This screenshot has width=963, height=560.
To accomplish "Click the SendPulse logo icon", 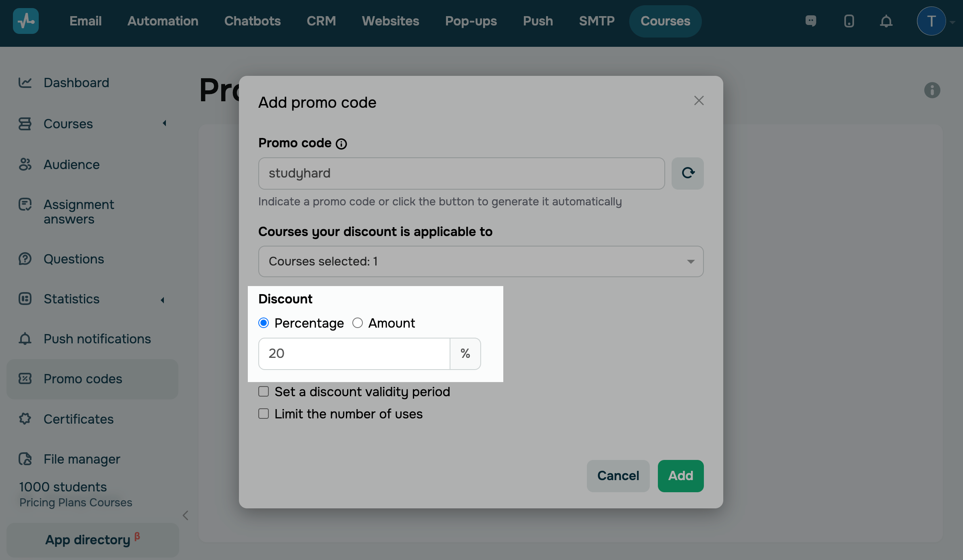I will point(26,21).
